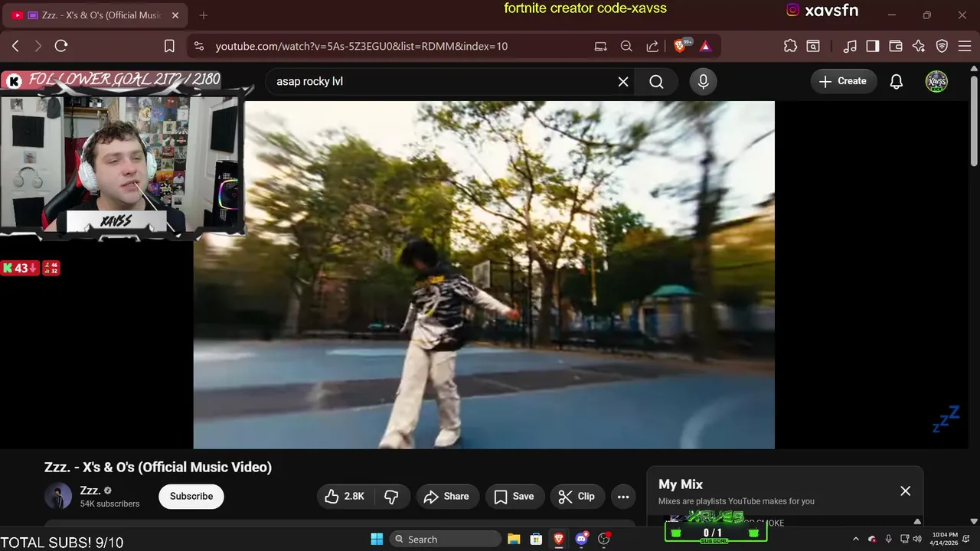This screenshot has width=980, height=551.
Task: Submit YouTube search with magnifier button
Action: click(656, 82)
